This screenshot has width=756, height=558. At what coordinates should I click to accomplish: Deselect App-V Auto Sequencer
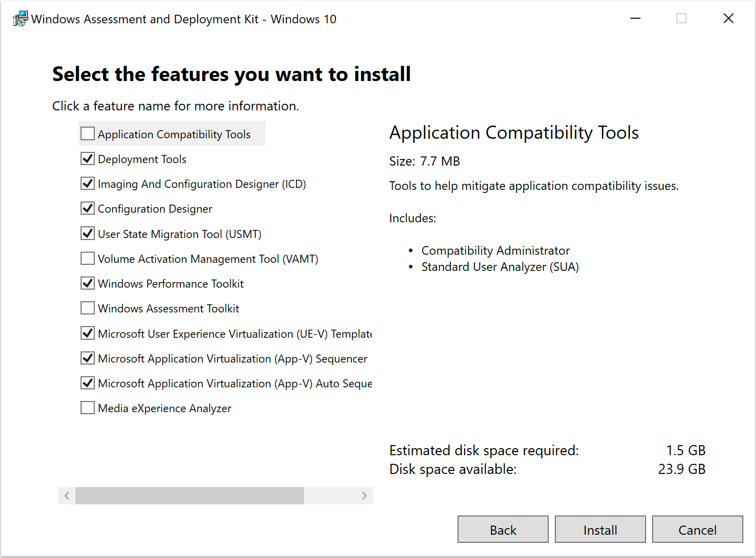point(87,383)
